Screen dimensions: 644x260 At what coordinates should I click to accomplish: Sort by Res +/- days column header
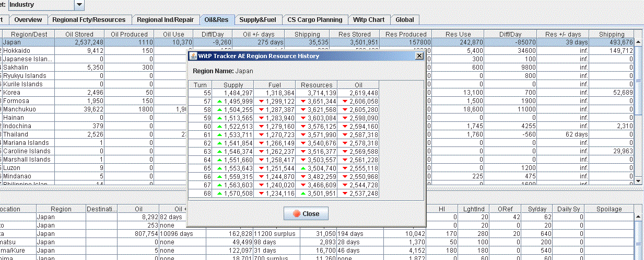(563, 34)
